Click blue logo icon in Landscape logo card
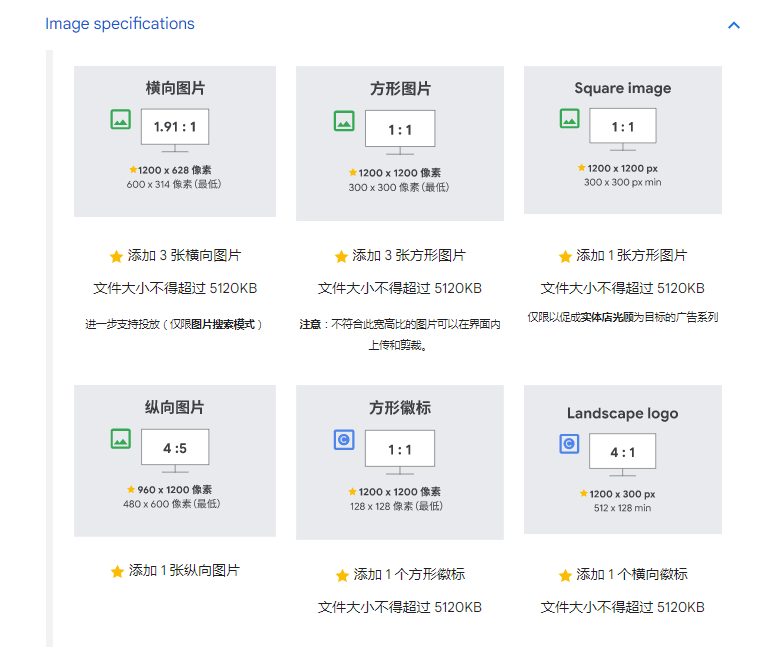This screenshot has width=782, height=647. tap(569, 444)
